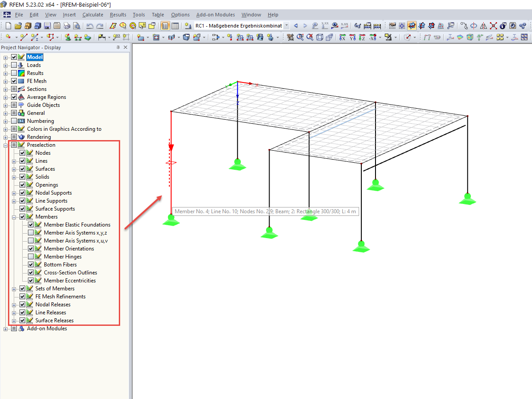Image resolution: width=532 pixels, height=399 pixels.
Task: Enable the Loads checkbox
Action: click(x=14, y=65)
